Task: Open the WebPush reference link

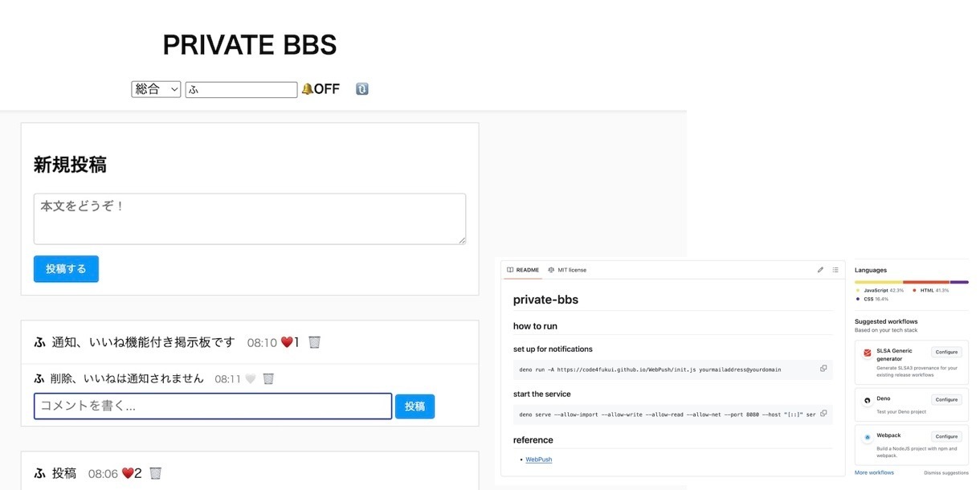Action: 539,459
